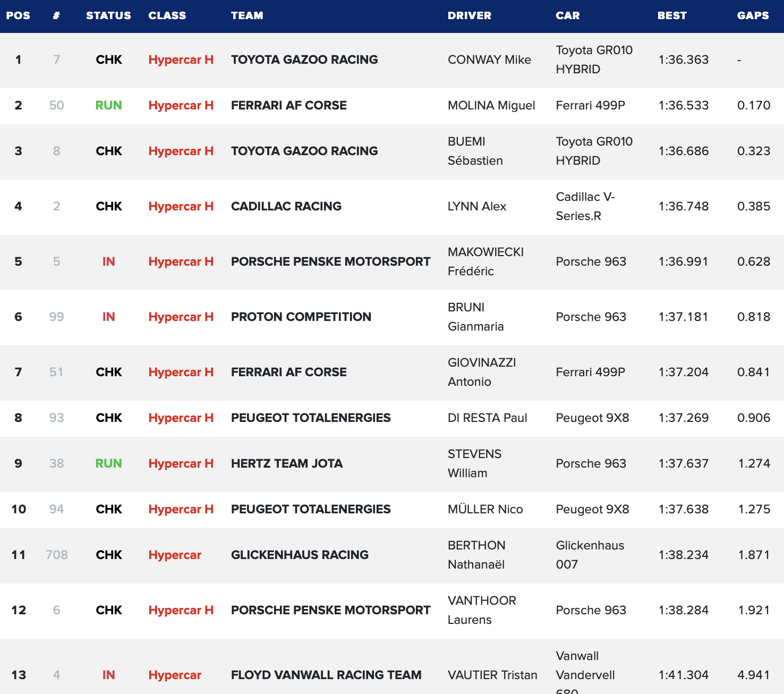
Task: Select driver MOLINA Miguel
Action: click(491, 105)
